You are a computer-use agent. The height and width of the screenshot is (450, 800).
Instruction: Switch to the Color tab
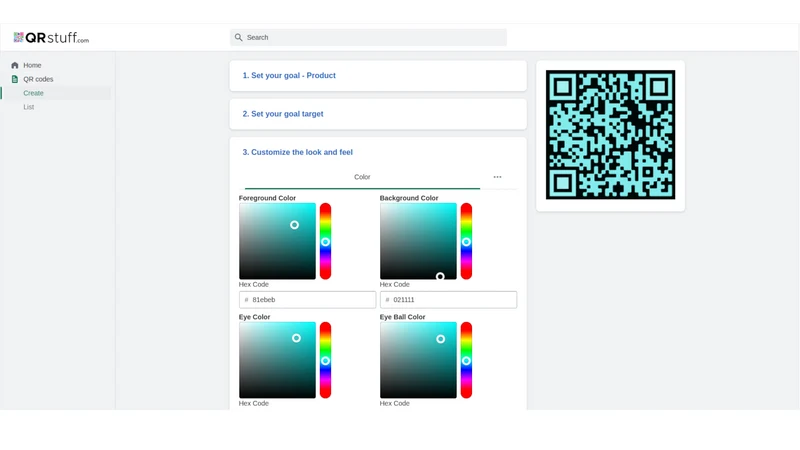click(362, 177)
